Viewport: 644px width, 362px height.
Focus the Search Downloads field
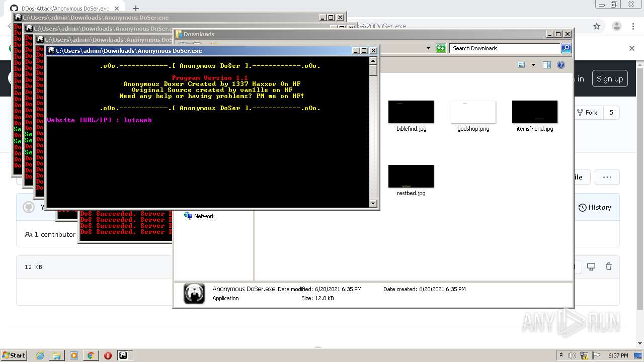505,48
